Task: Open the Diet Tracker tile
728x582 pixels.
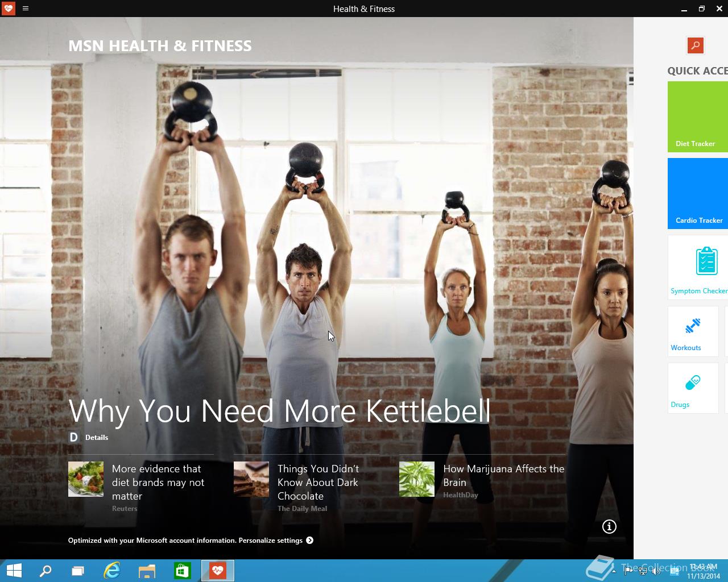Action: (x=698, y=117)
